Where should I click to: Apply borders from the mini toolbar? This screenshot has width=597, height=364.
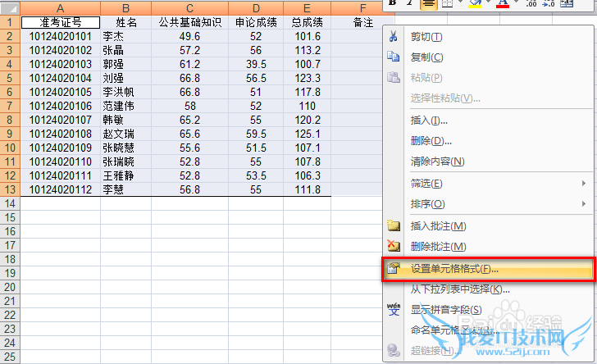(x=448, y=3)
